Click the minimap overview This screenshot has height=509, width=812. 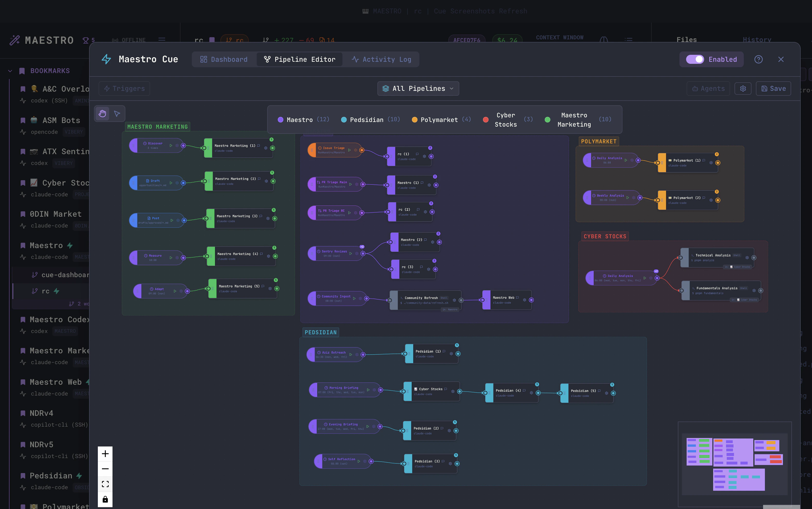click(x=735, y=464)
